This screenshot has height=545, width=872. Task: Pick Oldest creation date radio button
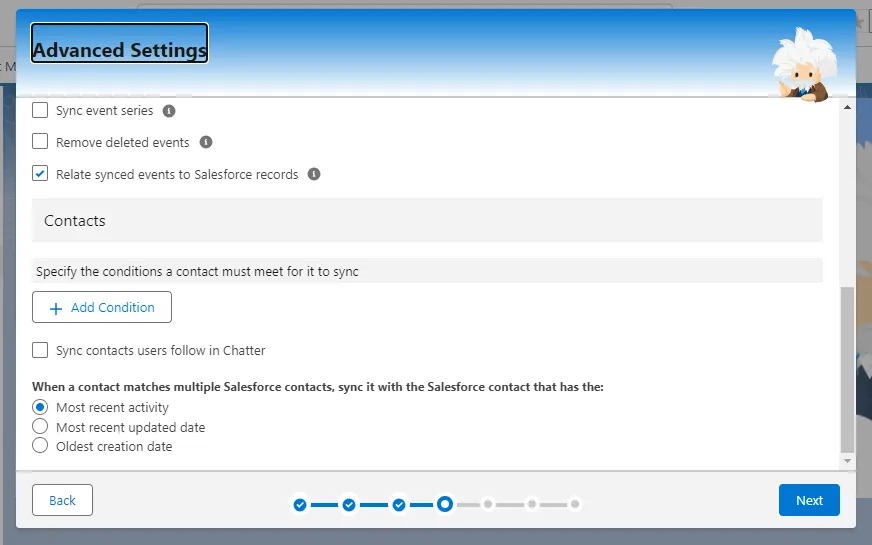tap(40, 446)
